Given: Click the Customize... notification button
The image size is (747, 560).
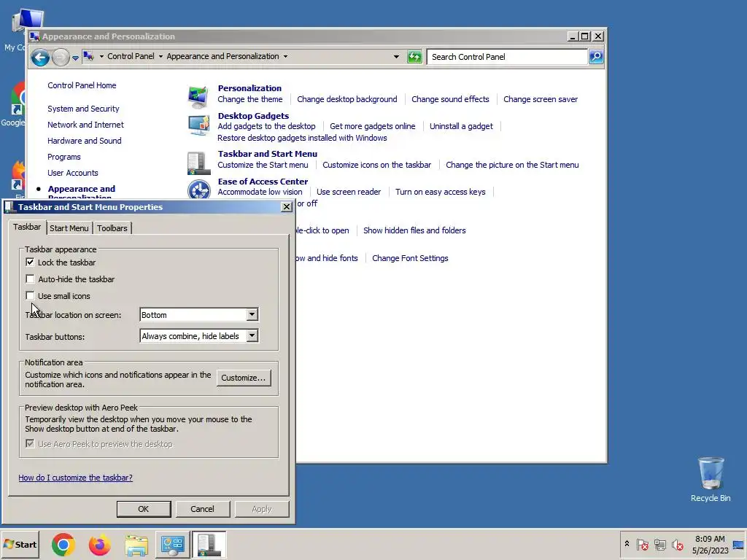Looking at the screenshot, I should (x=244, y=378).
